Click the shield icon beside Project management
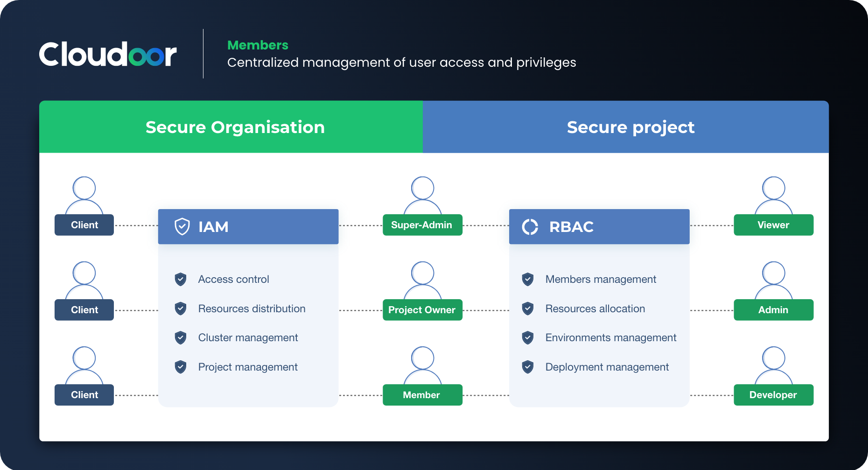This screenshot has height=470, width=868. 181,367
